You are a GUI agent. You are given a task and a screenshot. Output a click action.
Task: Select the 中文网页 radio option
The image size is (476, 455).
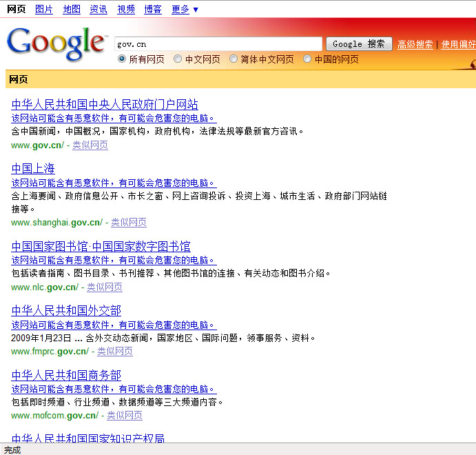coord(178,59)
